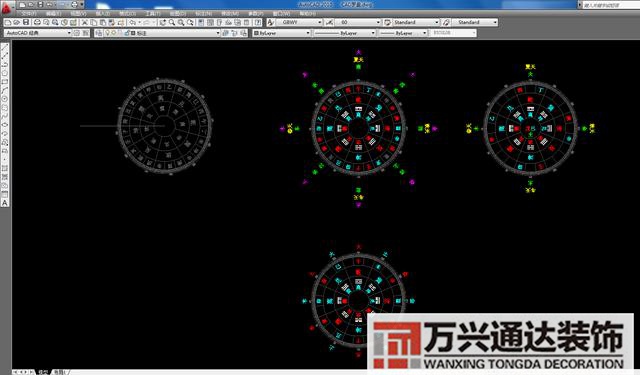
Task: Open the AutoCAD application menu button
Action: click(x=7, y=7)
